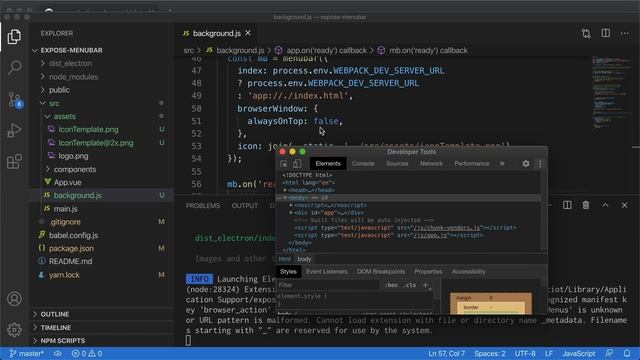Switch to PROBLEMS panel tab
The image size is (640, 360).
point(202,205)
